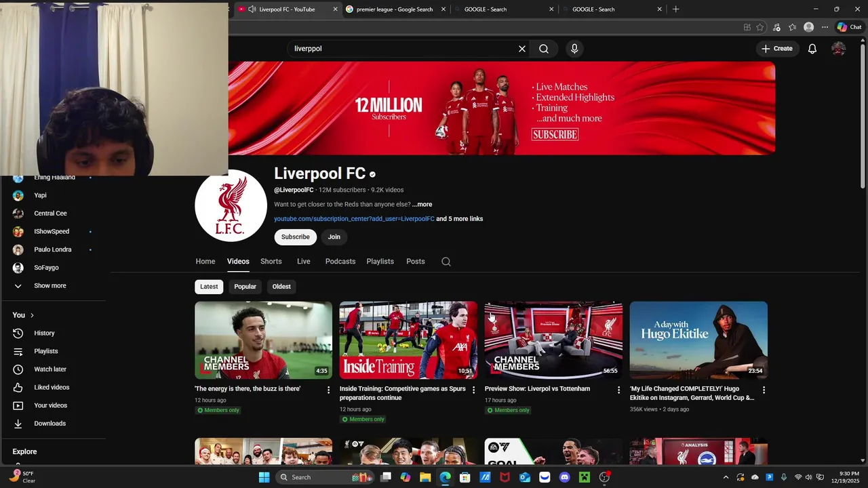Viewport: 868px width, 488px height.
Task: Open Copilot Chat in Edge
Action: [x=849, y=27]
